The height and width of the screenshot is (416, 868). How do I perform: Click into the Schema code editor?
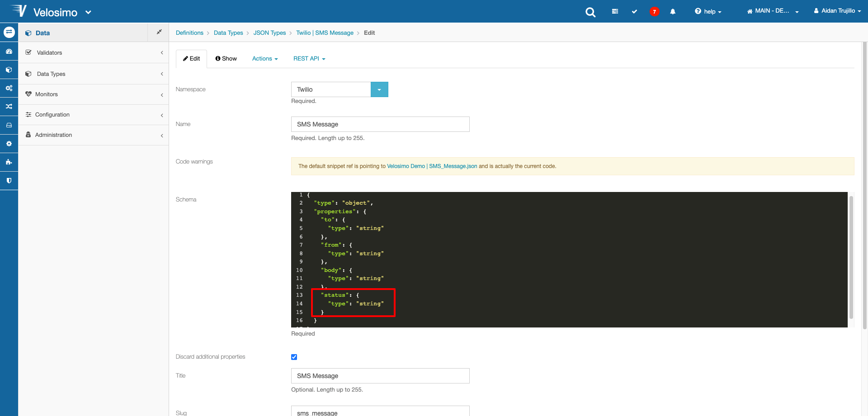point(569,260)
